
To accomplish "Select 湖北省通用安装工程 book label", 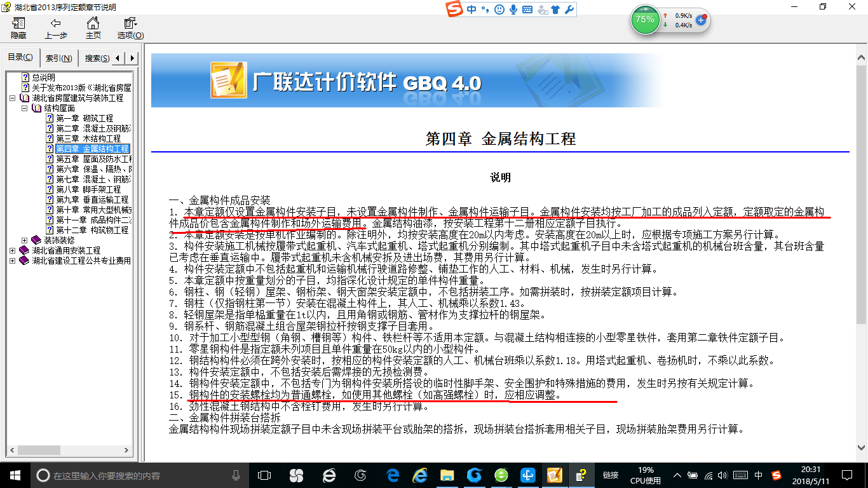I will pos(66,250).
